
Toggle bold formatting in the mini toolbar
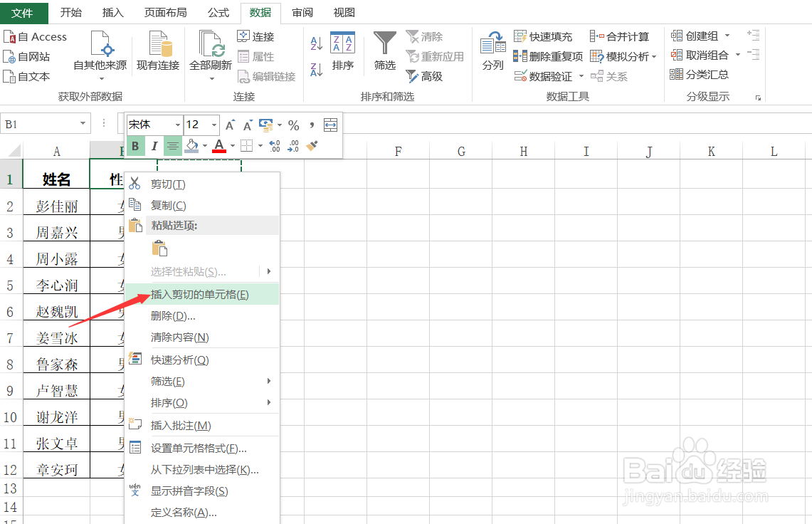[x=135, y=145]
